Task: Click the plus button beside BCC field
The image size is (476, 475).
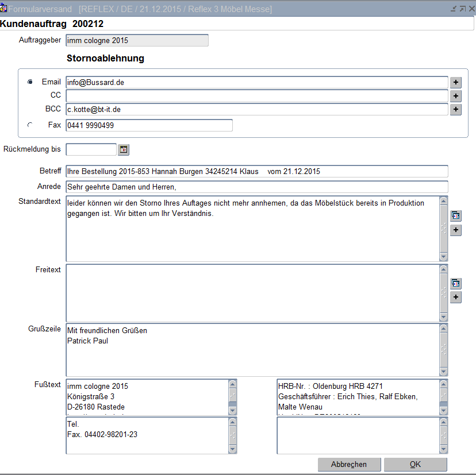Action: (455, 109)
